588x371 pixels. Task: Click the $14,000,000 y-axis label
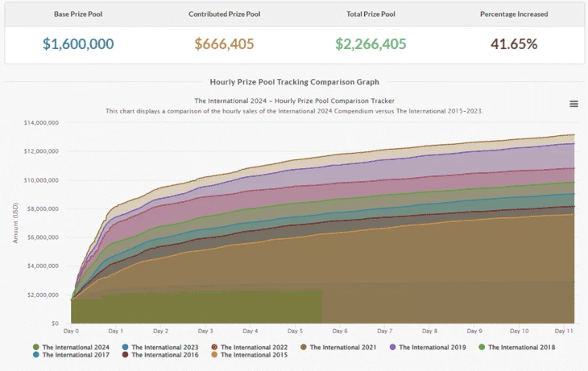coord(41,122)
